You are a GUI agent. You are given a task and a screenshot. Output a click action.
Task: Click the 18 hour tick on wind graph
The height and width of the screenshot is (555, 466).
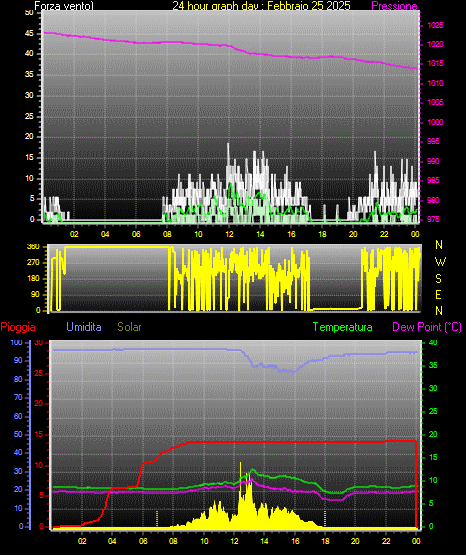point(322,234)
